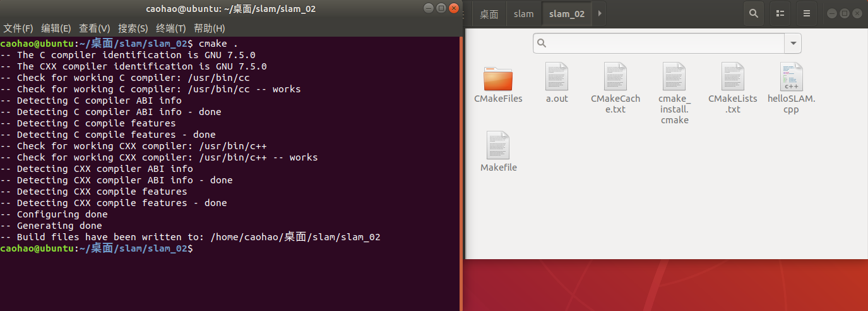
Task: Click 'Detecting C compile features - done' line
Action: pyautogui.click(x=108, y=135)
